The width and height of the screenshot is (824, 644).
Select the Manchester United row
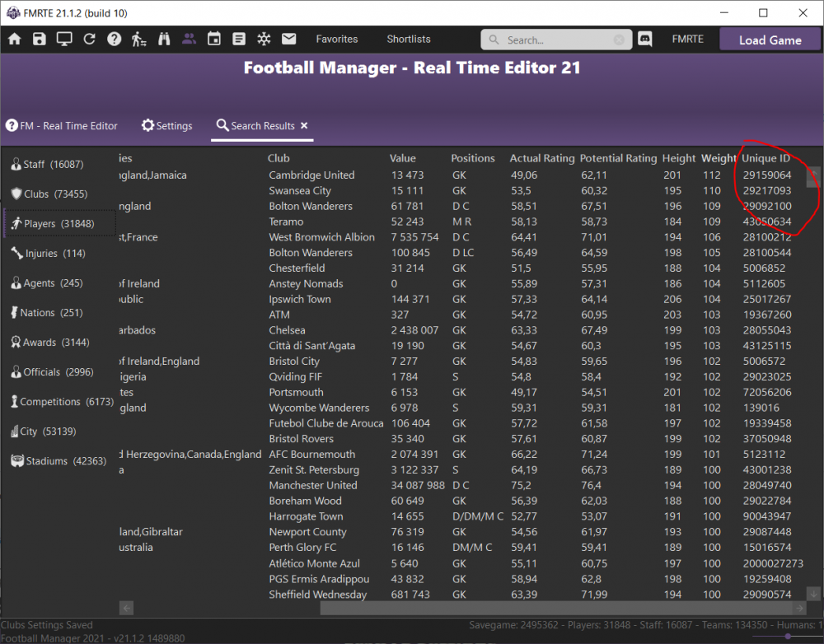coord(462,485)
